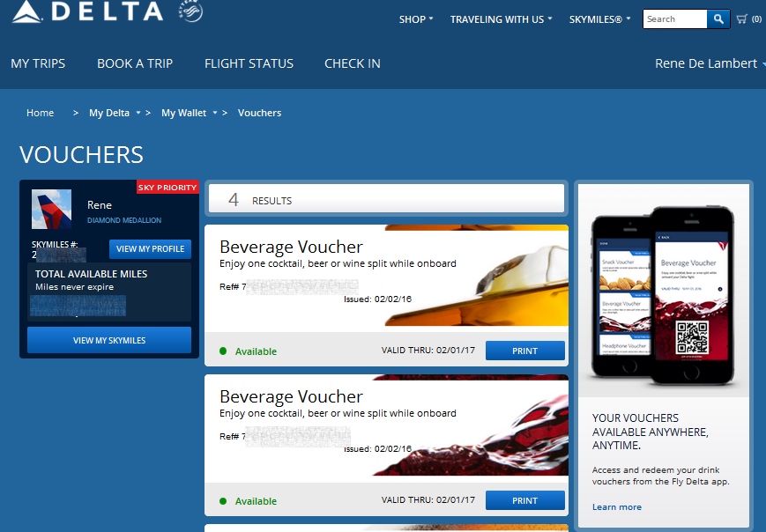
Task: Expand the TRAVELING WITH US menu
Action: point(501,19)
